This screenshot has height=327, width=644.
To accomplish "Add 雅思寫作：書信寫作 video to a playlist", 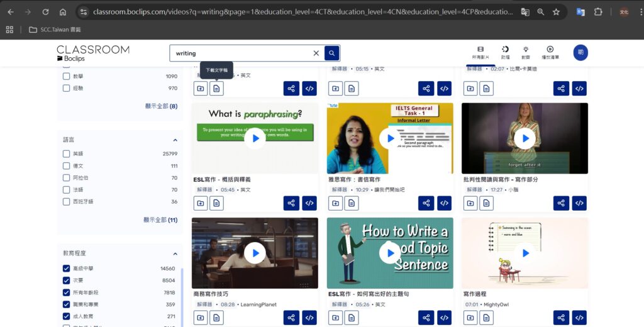I will coord(336,203).
